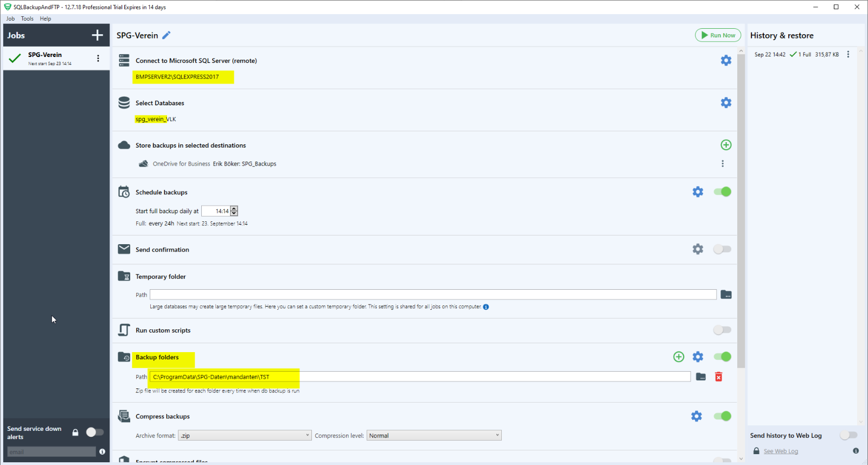Open the Help menu
This screenshot has width=868, height=465.
tap(46, 18)
